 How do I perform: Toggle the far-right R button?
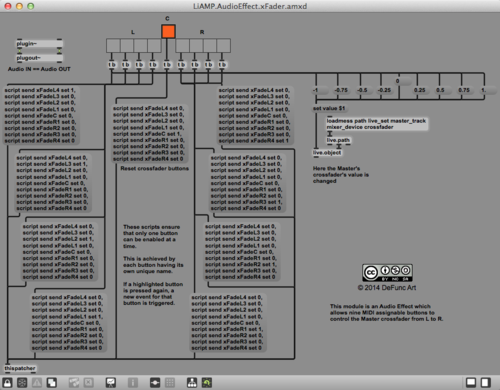pyautogui.click(x=223, y=46)
